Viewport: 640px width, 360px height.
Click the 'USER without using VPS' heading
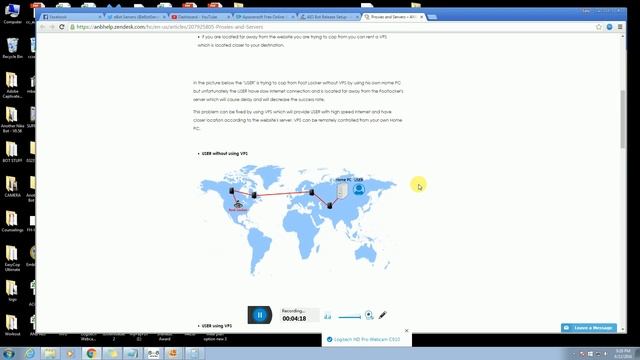[x=224, y=153]
